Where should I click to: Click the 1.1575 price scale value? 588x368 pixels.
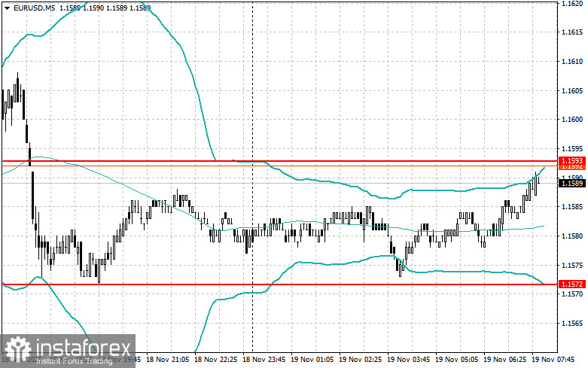point(572,266)
